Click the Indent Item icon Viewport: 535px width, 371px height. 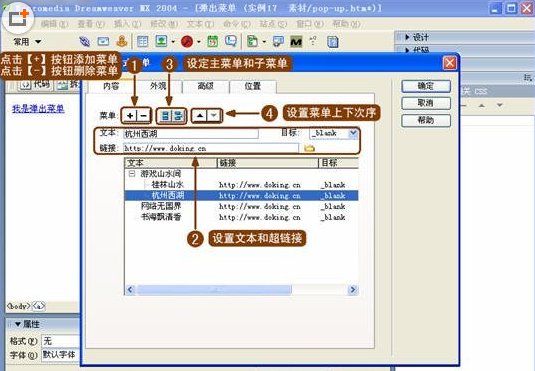[x=178, y=116]
